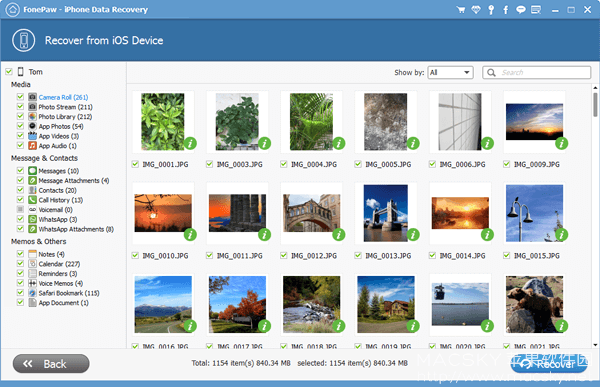The width and height of the screenshot is (600, 387).
Task: Open the shopping cart icon in title bar
Action: click(x=461, y=10)
